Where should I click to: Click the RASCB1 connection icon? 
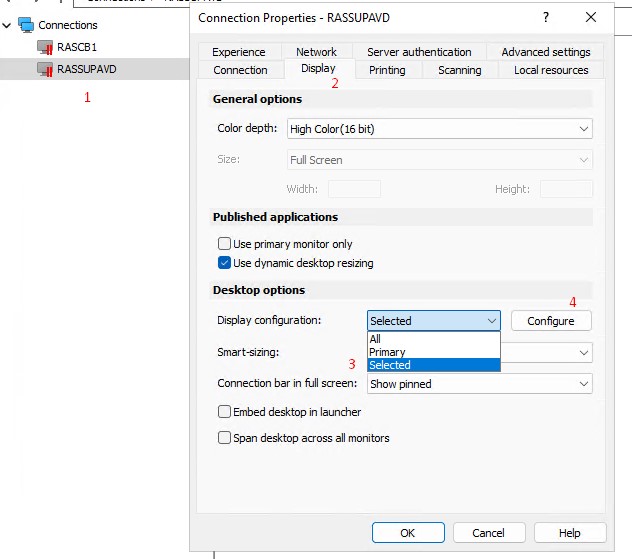(45, 47)
